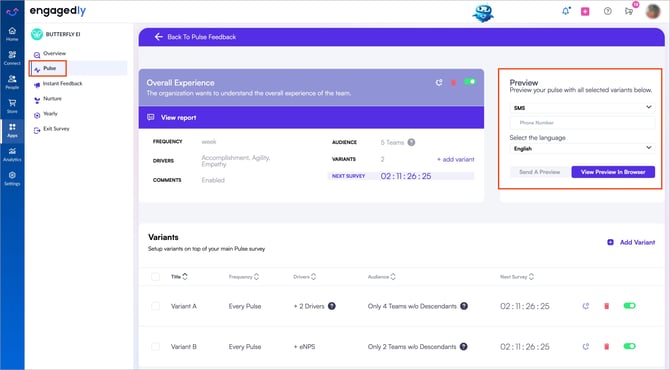Click the Variant B title text
Image resolution: width=670 pixels, height=370 pixels.
click(184, 347)
